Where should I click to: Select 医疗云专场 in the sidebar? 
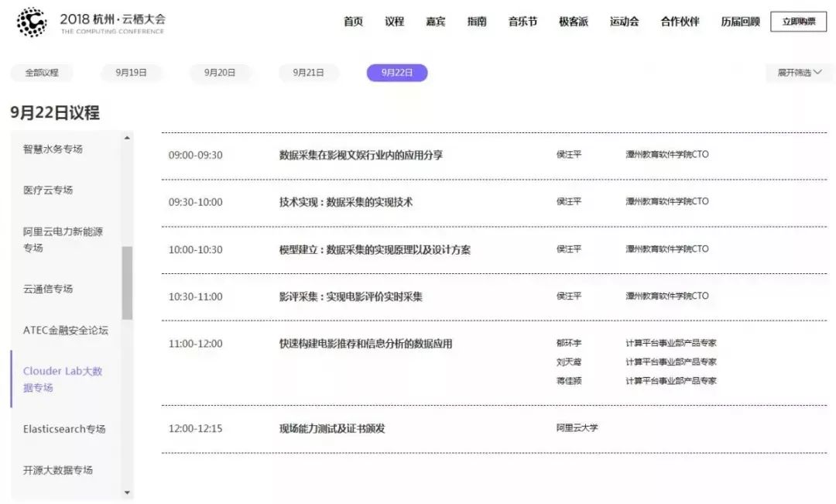click(x=48, y=190)
